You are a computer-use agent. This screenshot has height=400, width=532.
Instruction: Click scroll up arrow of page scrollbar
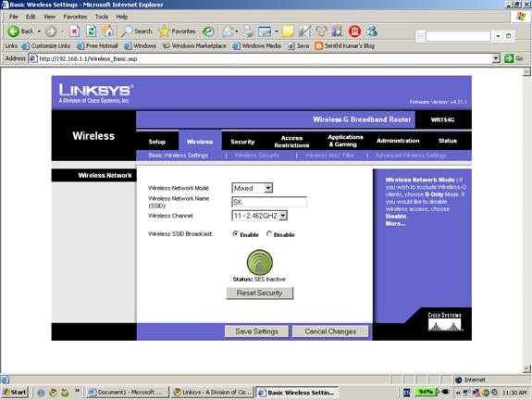pyautogui.click(x=526, y=72)
